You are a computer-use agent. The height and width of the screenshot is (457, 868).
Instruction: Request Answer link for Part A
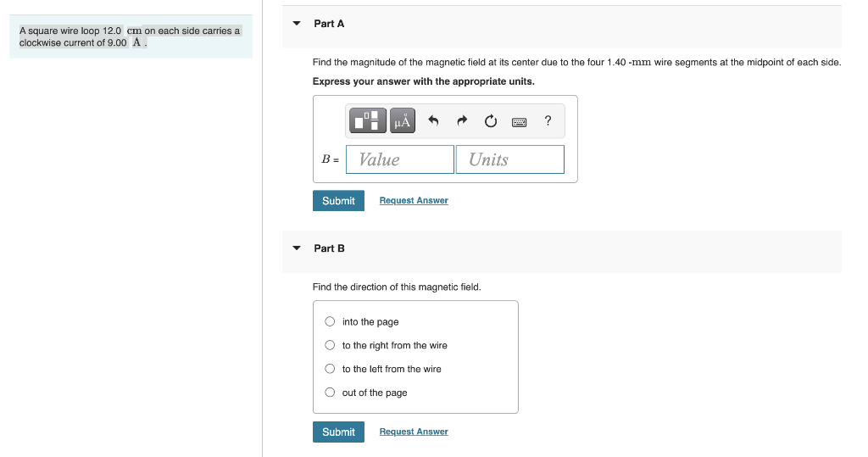tap(414, 200)
